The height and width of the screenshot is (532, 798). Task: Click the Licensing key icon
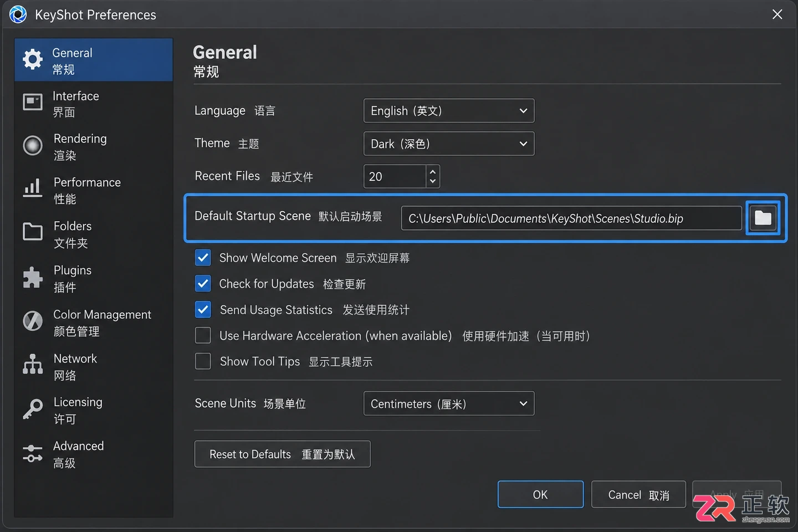(x=33, y=409)
